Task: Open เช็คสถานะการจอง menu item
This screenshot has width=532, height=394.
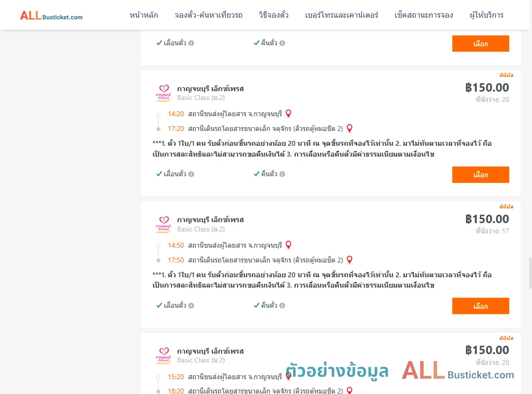Action: point(424,15)
